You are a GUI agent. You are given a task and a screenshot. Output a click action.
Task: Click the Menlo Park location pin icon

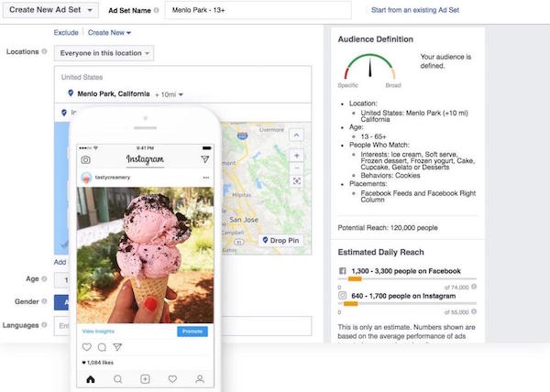(x=71, y=93)
